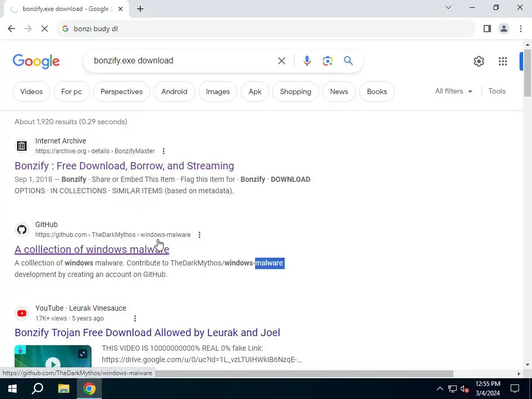The width and height of the screenshot is (532, 399).
Task: Select the Videos filter chip
Action: coord(31,91)
